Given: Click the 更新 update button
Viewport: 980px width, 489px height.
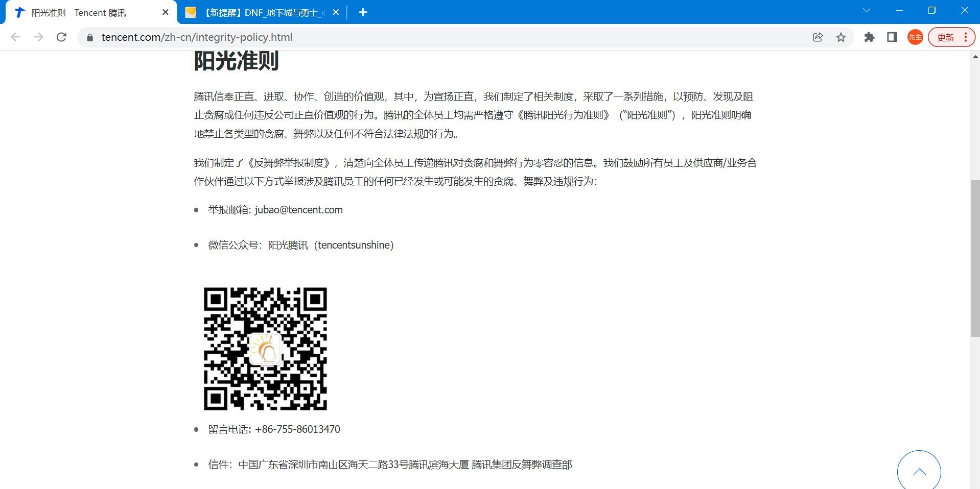Looking at the screenshot, I should click(x=946, y=37).
